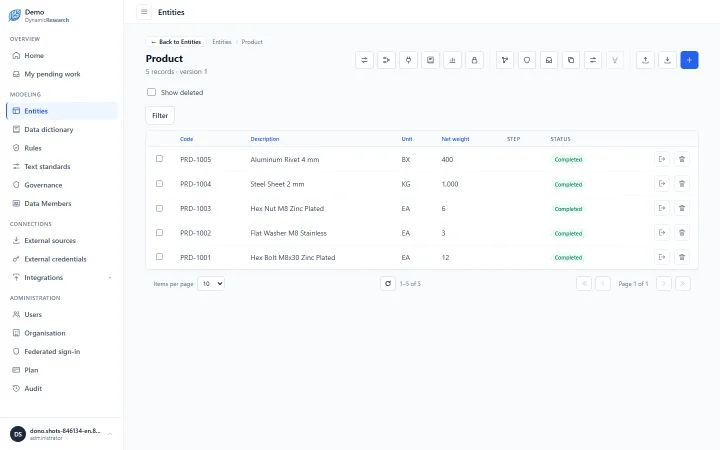Add a record with blue plus button

[x=689, y=60]
